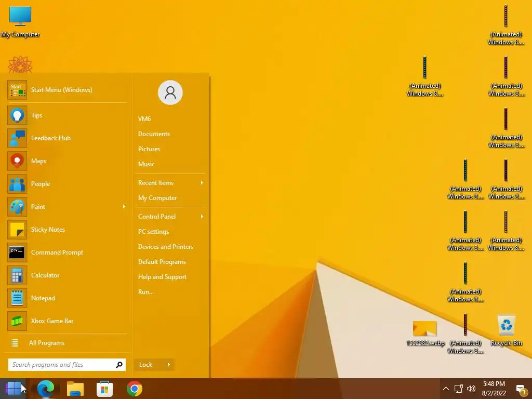
Task: Open the network tray icon
Action: [459, 389]
